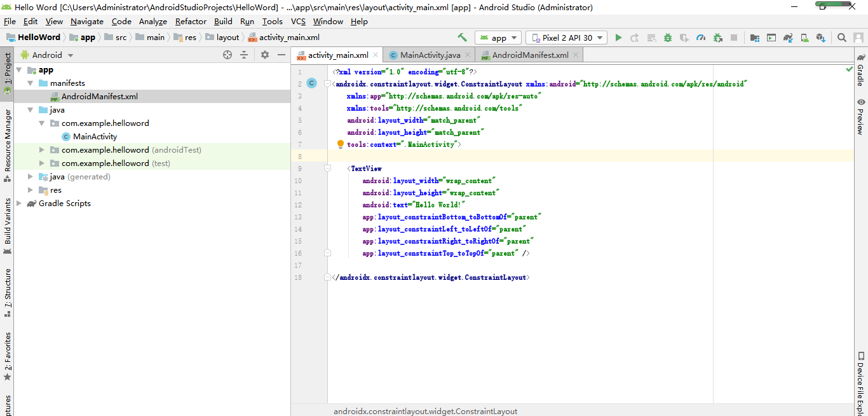868x416 pixels.
Task: Click the Apply Code Changes icon
Action: [651, 38]
